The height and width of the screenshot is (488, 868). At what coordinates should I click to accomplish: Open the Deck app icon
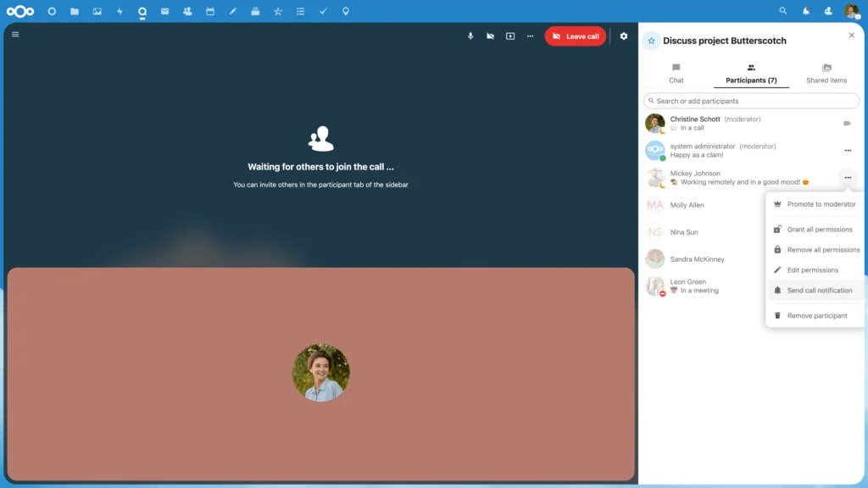click(x=255, y=11)
